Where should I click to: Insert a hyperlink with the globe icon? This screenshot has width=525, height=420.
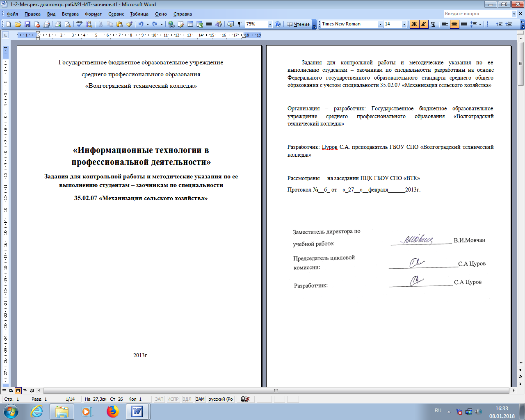(x=171, y=24)
